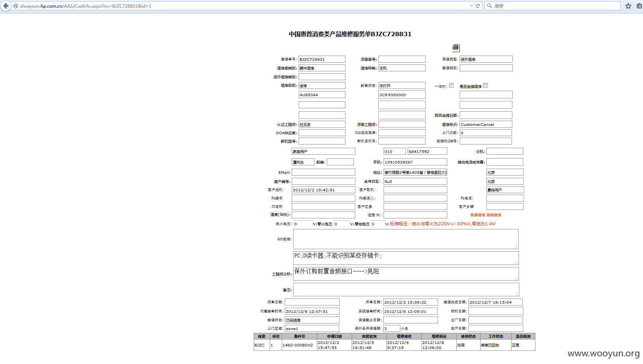Screen dimensions: 643x364
Task: Go back with the browser back arrow
Action: pyautogui.click(x=5, y=6)
